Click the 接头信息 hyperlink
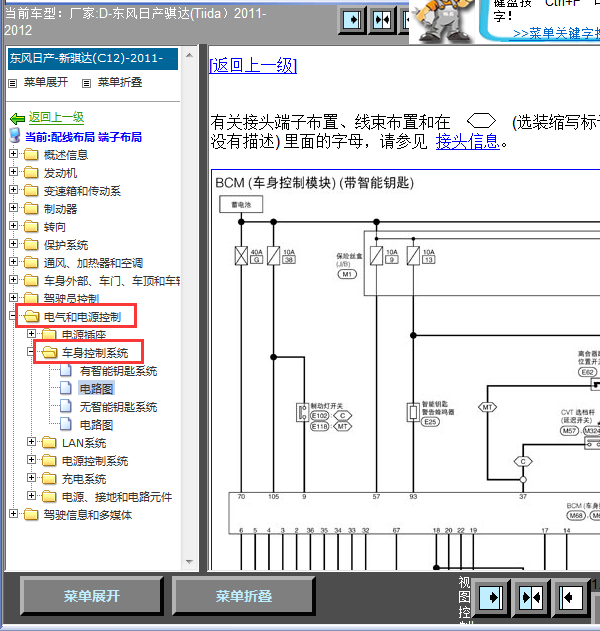The height and width of the screenshot is (631, 600). 468,142
